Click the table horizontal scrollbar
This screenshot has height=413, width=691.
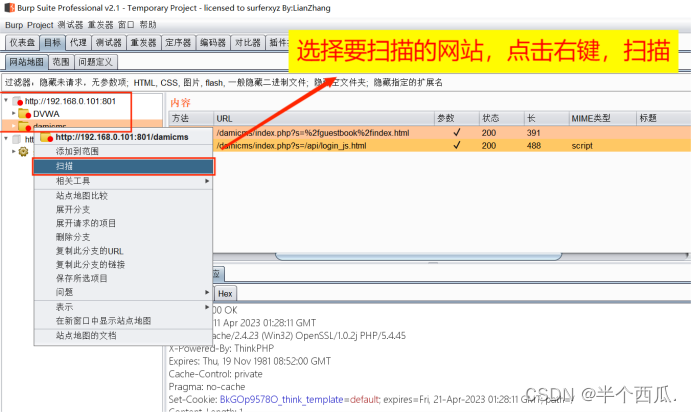click(419, 256)
